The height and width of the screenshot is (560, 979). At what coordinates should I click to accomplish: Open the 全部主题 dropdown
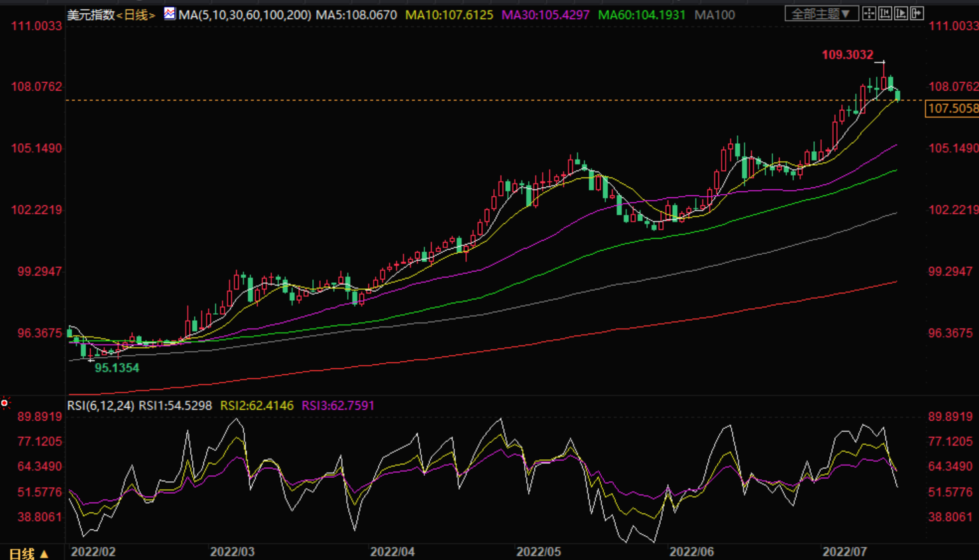[821, 13]
